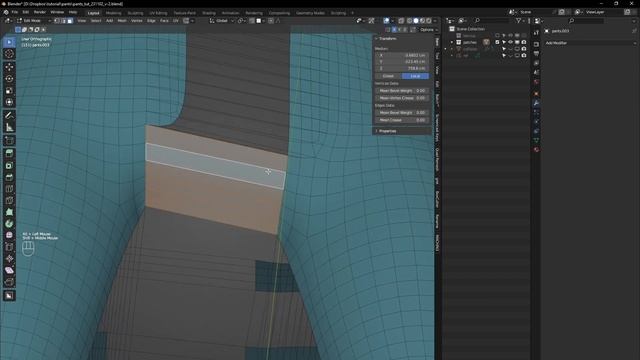Select the Bevel tool

coord(9,177)
